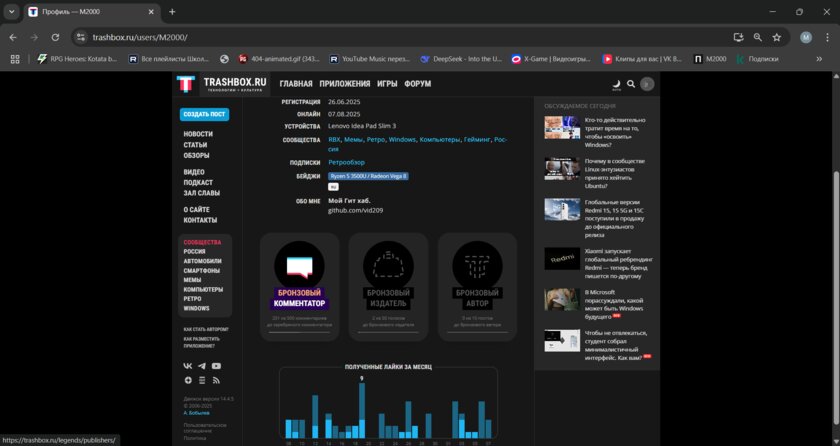
Task: Open the ПРИЛОЖЕНИЯ menu item
Action: (344, 84)
